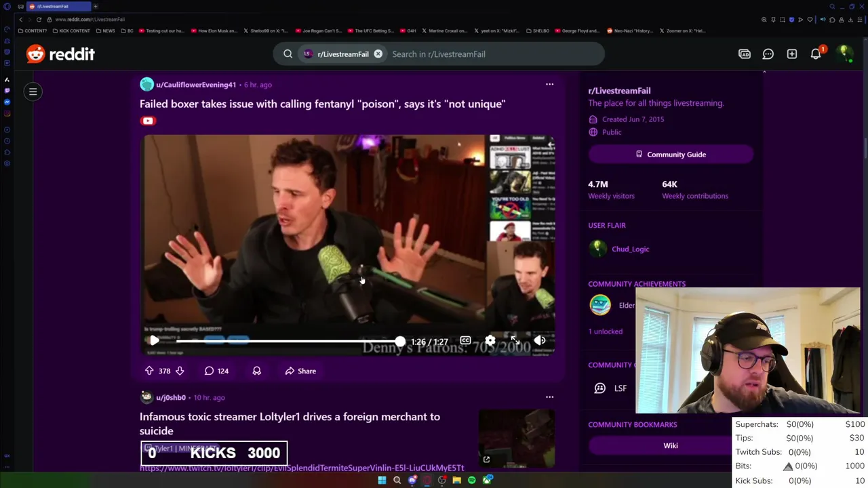Screen dimensions: 868x488
Task: Open options menu for u/j0shb0's post
Action: click(x=549, y=397)
